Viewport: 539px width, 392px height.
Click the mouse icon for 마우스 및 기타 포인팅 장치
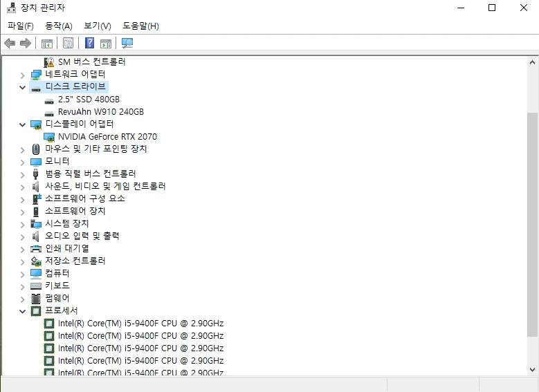click(36, 149)
